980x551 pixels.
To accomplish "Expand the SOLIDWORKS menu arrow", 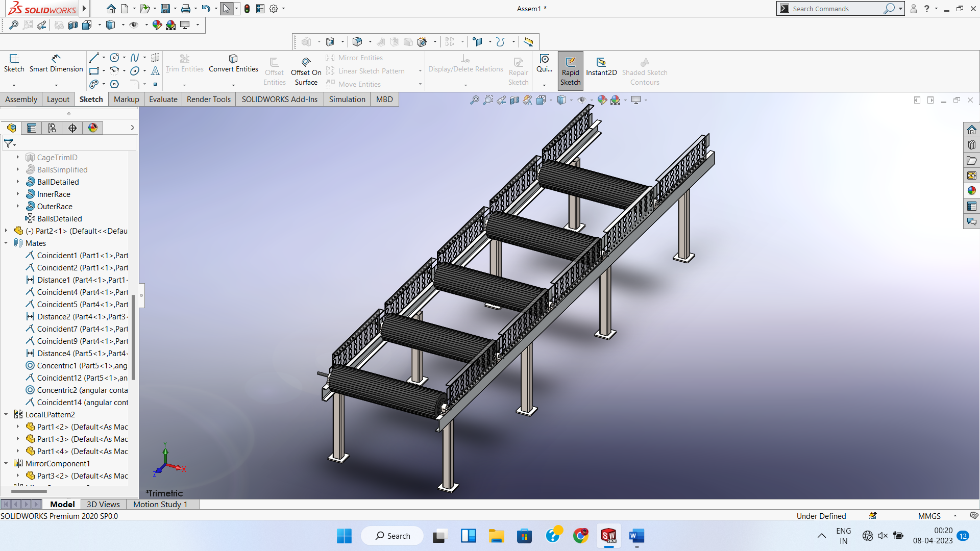I will coord(85,9).
